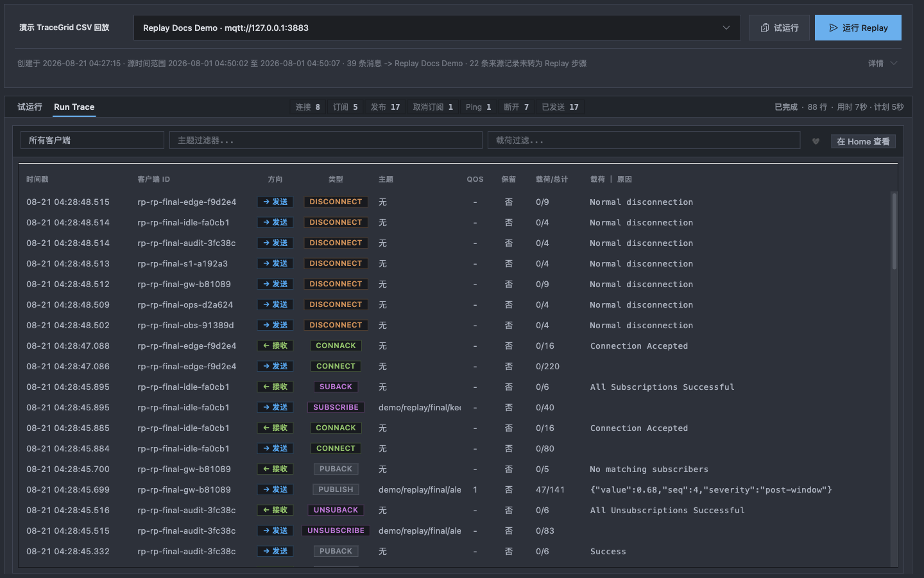Click the 方向 column header
The height and width of the screenshot is (578, 924).
(x=275, y=179)
